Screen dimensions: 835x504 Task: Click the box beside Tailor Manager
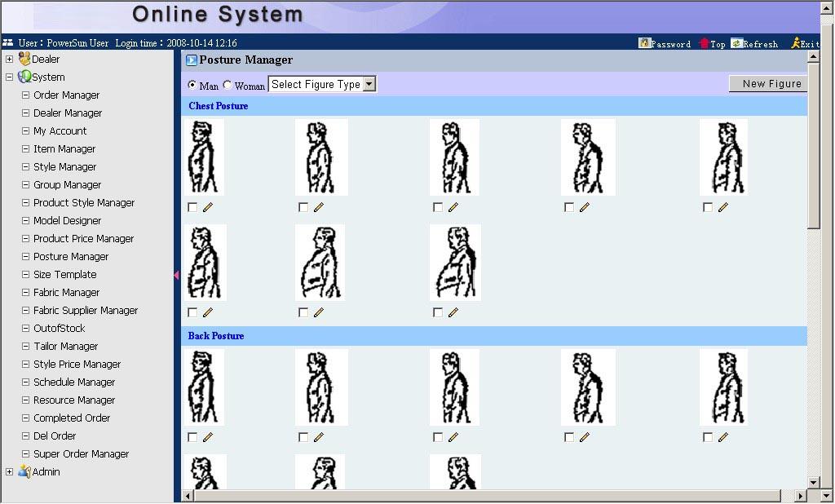point(25,347)
